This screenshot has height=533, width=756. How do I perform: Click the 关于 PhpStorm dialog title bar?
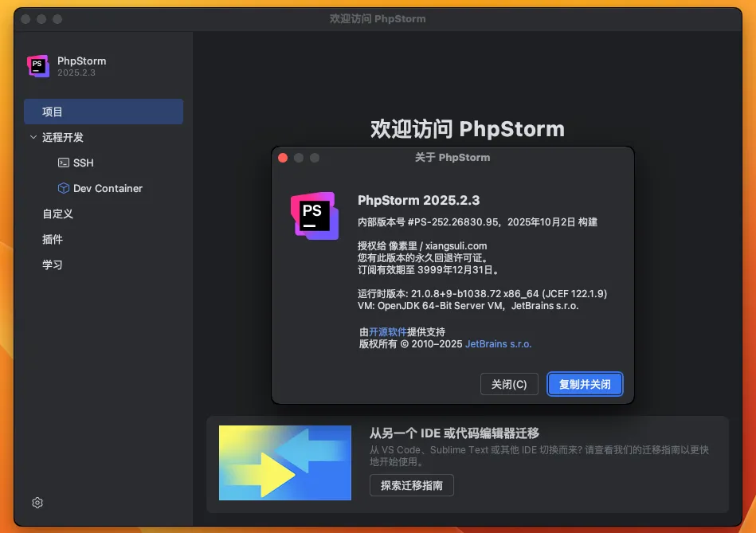click(x=452, y=158)
